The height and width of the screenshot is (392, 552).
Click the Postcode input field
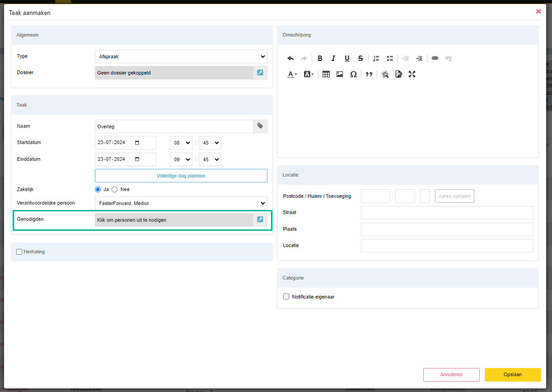click(x=375, y=196)
